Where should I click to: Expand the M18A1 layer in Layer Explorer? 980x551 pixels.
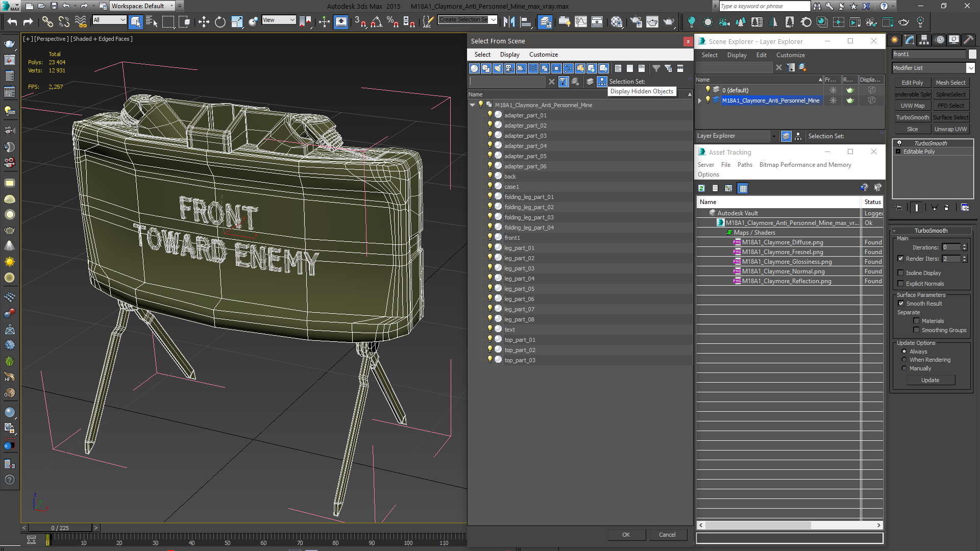pos(700,101)
